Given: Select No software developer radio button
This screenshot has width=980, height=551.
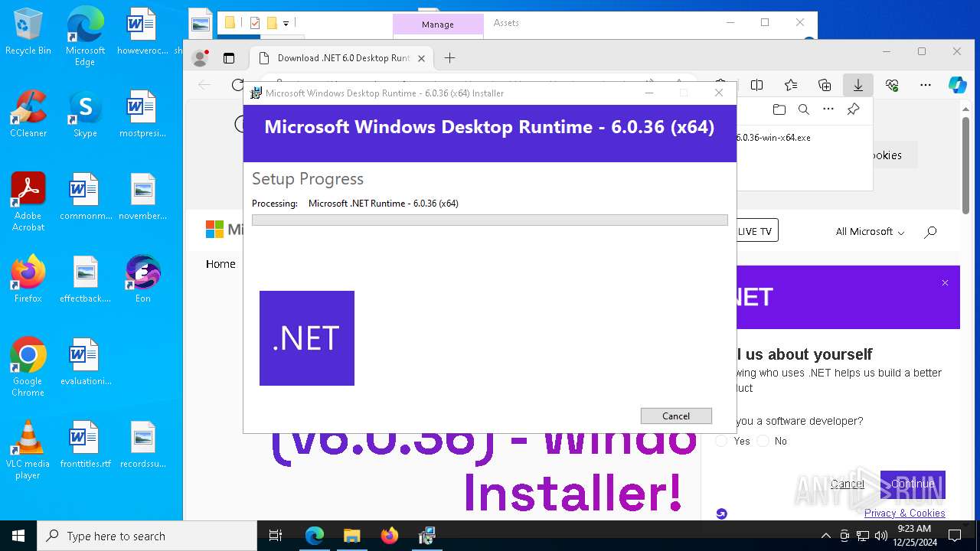Looking at the screenshot, I should [x=763, y=441].
